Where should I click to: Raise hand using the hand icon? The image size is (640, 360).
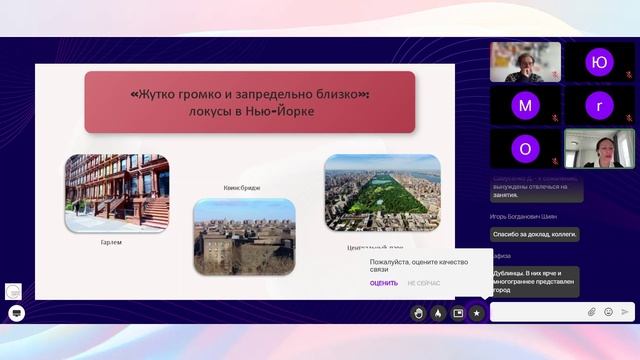[x=418, y=313]
